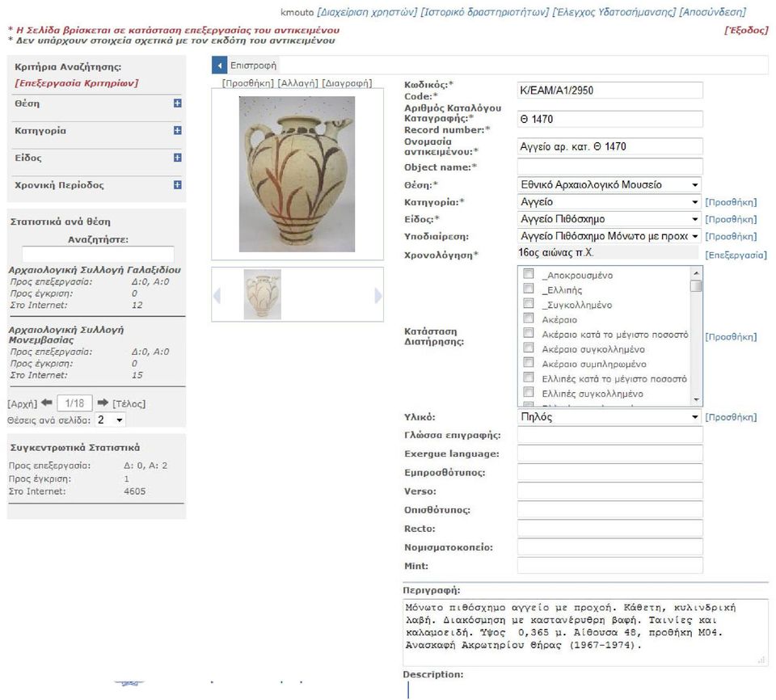Click Αποσύνδεση to log out
Image resolution: width=776 pixels, height=700 pixels.
click(x=712, y=12)
